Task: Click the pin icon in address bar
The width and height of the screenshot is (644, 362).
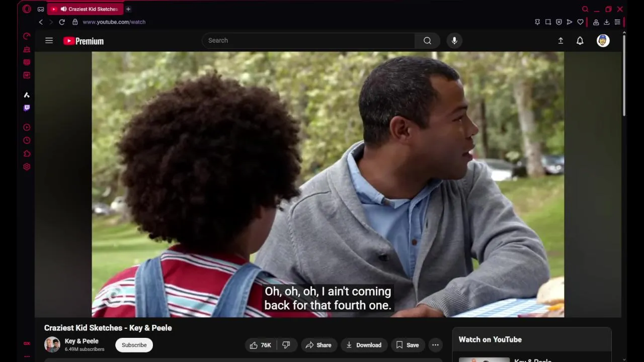Action: (x=537, y=22)
